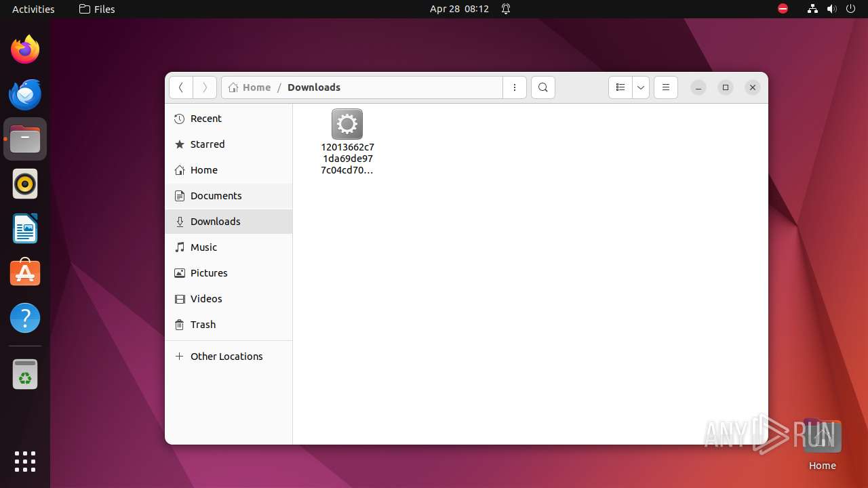Open Videos in the sidebar
The width and height of the screenshot is (868, 488).
(x=229, y=299)
